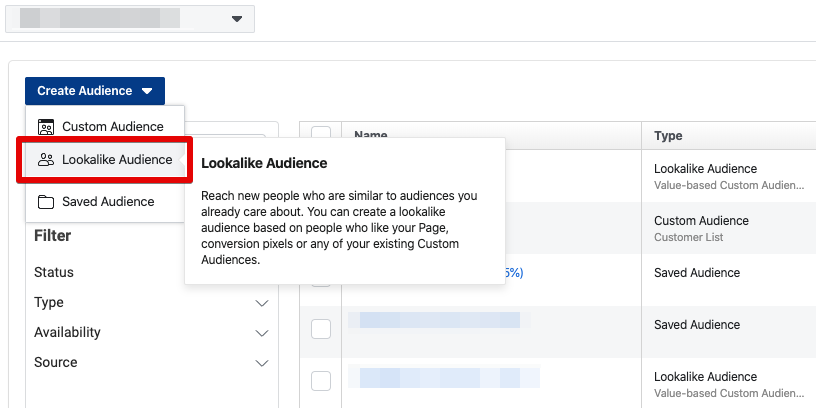Check the box beside the first Saved Audience row's successor
816x408 pixels.
321,330
